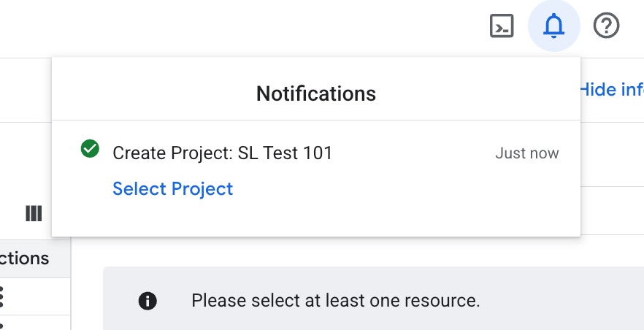Open the second row's three-dot actions menu
Image resolution: width=644 pixels, height=330 pixels.
point(2,325)
